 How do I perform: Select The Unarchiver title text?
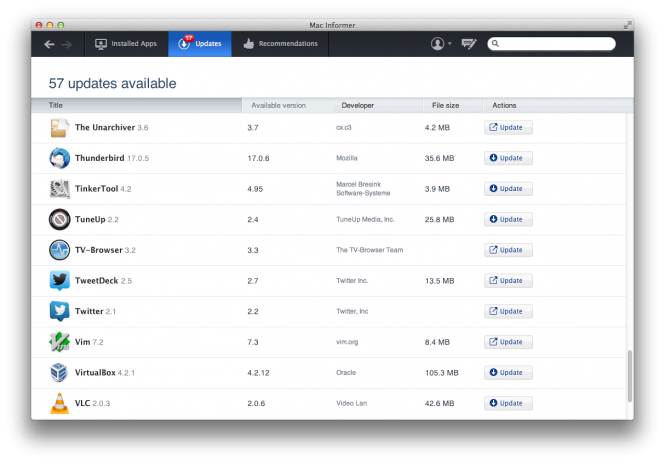tap(105, 127)
